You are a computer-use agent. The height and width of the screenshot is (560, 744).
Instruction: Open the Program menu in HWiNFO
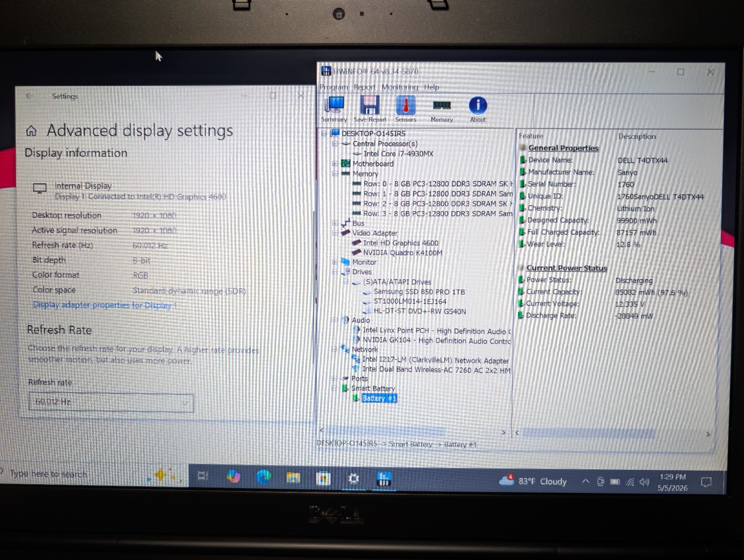tap(333, 87)
